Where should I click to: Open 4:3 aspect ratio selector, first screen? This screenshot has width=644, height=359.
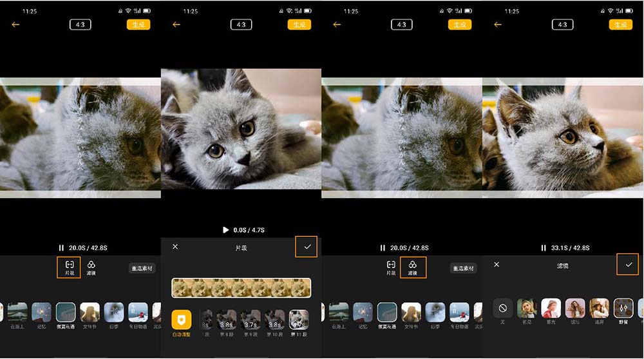tap(80, 24)
